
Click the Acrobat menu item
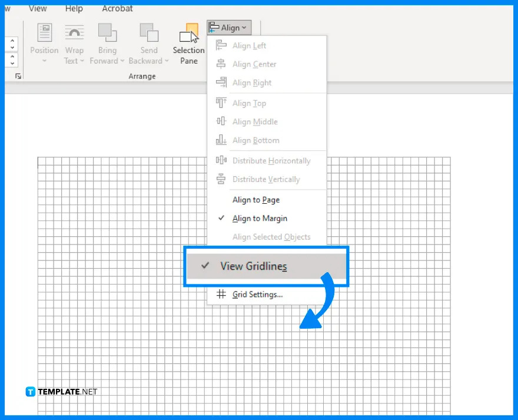117,8
